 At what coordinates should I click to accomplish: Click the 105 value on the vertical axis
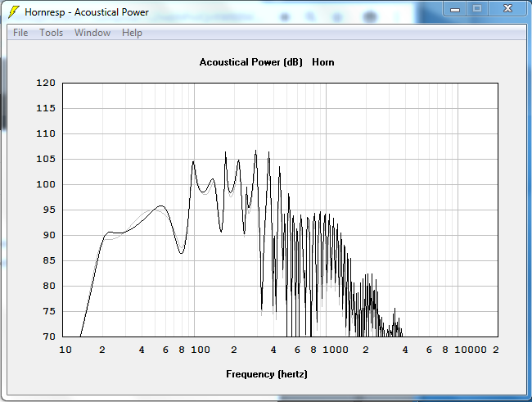(46, 159)
